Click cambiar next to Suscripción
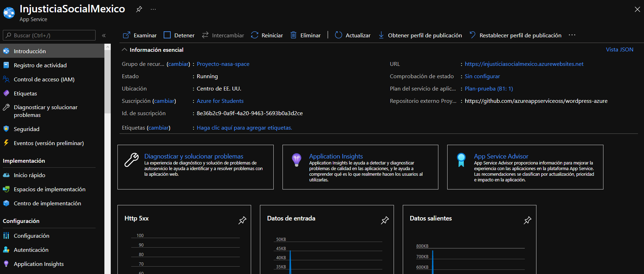The width and height of the screenshot is (644, 274). tap(164, 101)
